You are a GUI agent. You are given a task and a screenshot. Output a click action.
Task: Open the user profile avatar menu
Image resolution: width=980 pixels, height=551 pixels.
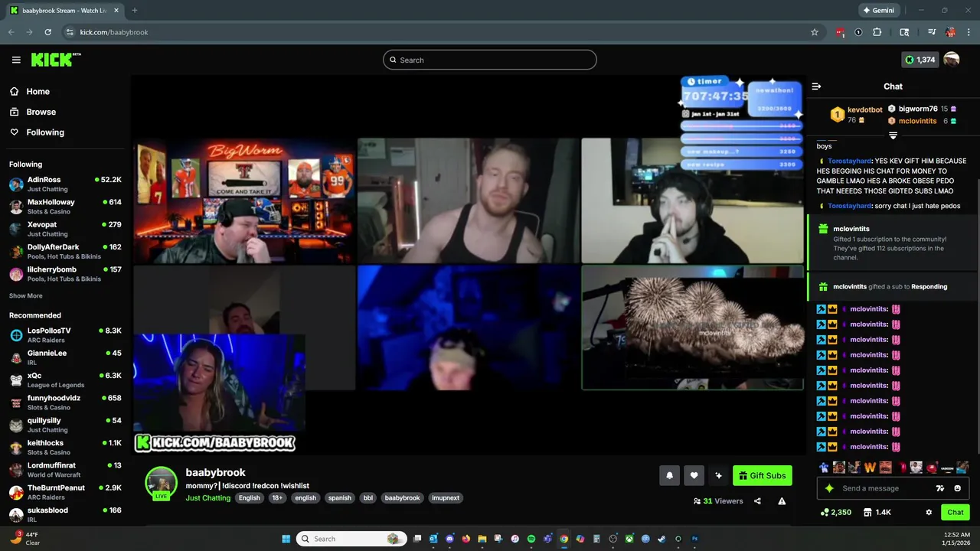coord(952,60)
